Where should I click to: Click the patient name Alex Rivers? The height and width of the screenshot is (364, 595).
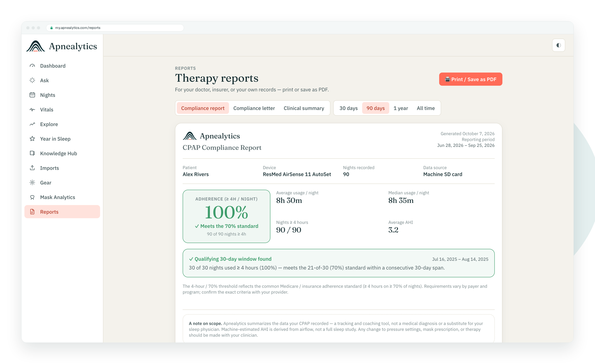pyautogui.click(x=195, y=174)
